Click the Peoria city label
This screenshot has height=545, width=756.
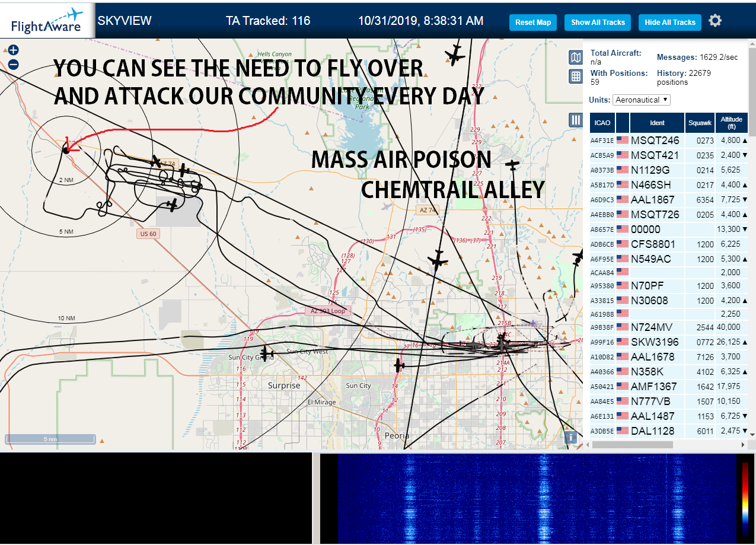(397, 435)
